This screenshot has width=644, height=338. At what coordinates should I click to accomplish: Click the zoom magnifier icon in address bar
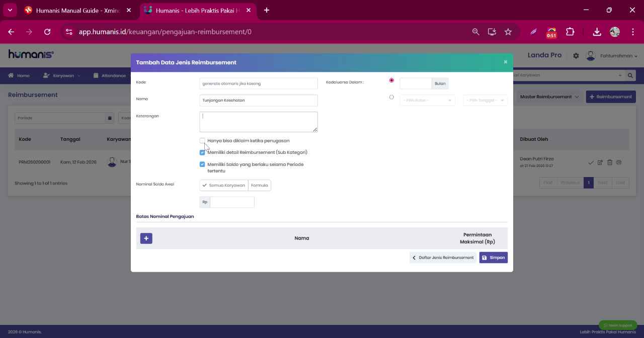click(475, 32)
